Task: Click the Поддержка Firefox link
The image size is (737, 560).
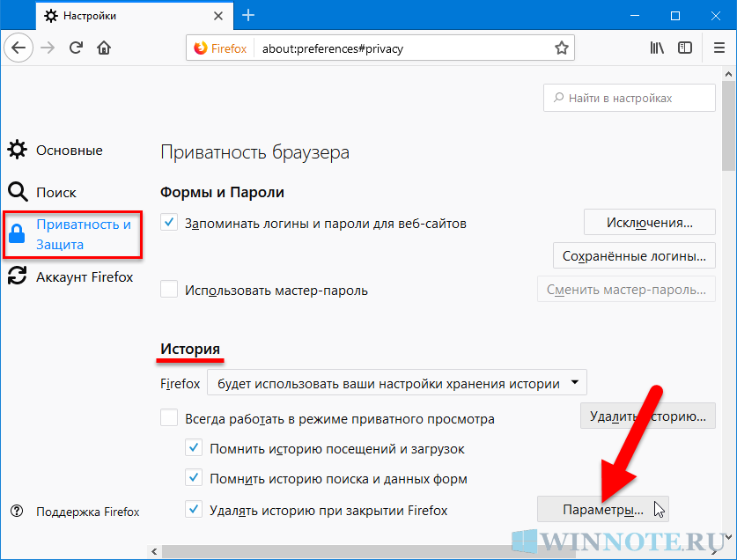Action: (87, 512)
